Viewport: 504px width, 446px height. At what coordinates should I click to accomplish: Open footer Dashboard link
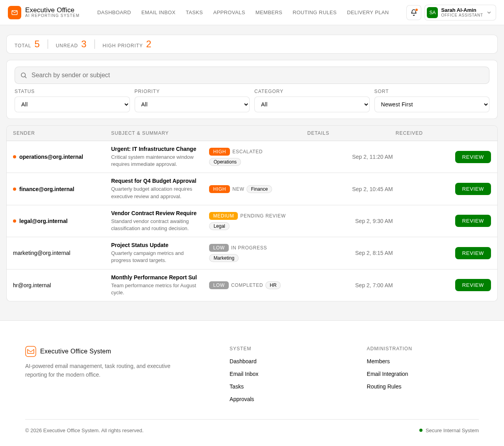(x=243, y=361)
